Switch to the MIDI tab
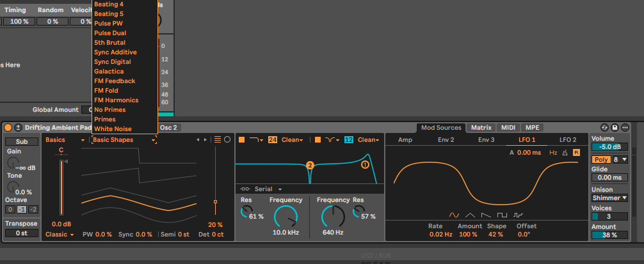 [508, 127]
